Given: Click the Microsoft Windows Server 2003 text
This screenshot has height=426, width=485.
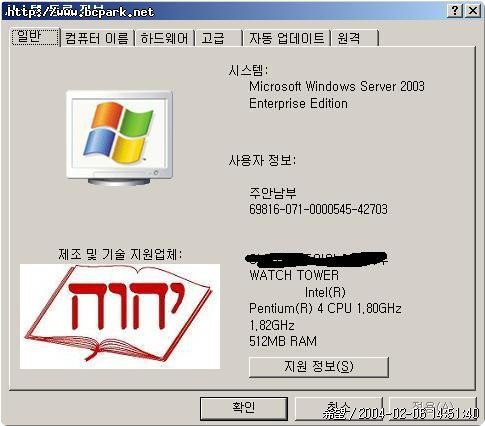Looking at the screenshot, I should click(337, 86).
